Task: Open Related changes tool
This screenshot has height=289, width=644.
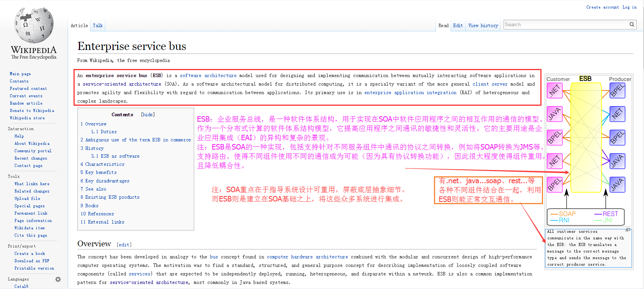Action: coord(32,191)
